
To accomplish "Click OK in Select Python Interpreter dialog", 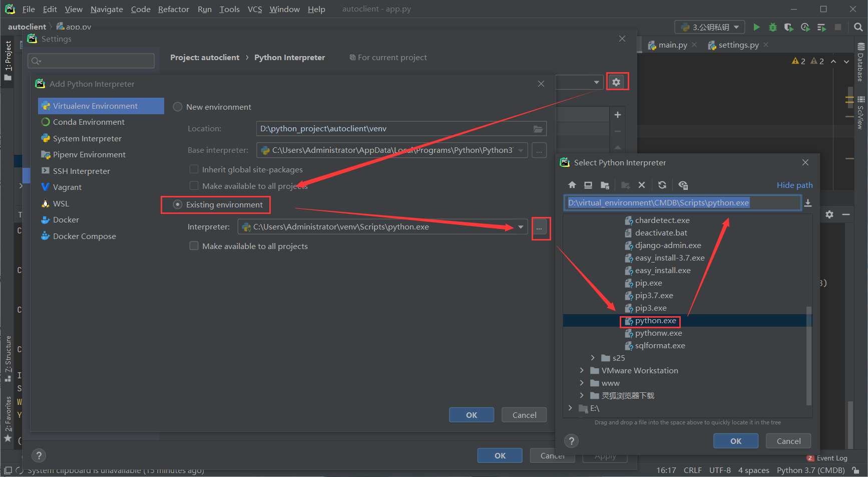I will [736, 441].
